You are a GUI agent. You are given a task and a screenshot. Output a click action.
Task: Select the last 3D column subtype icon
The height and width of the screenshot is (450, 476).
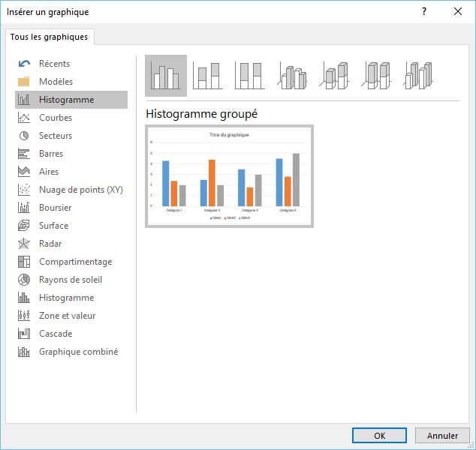[x=420, y=76]
